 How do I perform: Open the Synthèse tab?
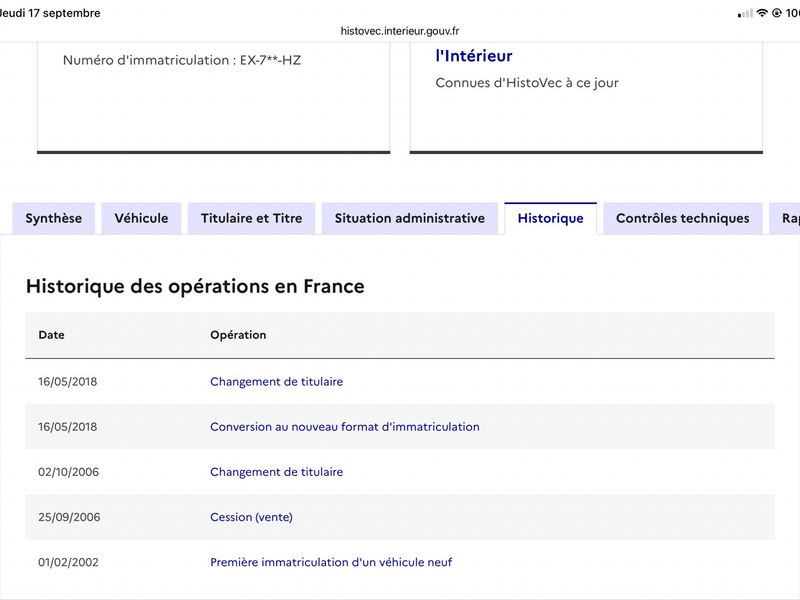click(54, 218)
